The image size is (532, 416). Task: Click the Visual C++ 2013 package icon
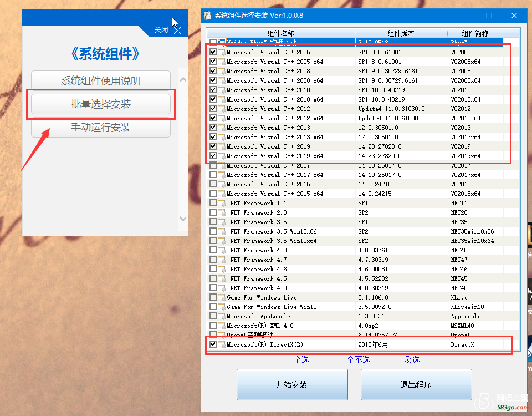(222, 128)
